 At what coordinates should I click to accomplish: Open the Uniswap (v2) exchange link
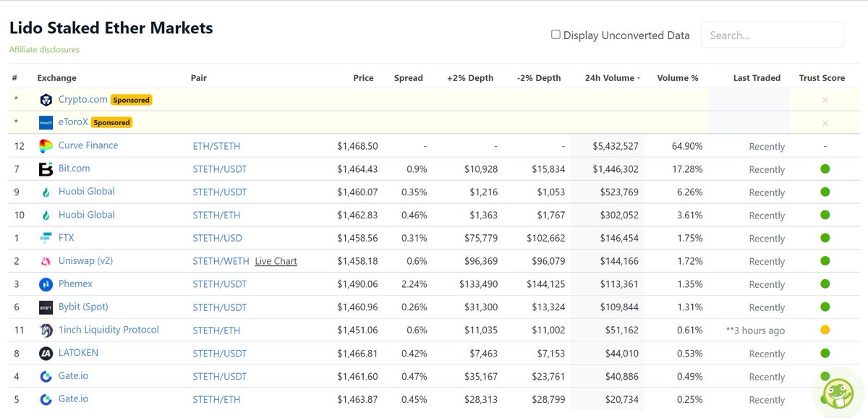[86, 260]
